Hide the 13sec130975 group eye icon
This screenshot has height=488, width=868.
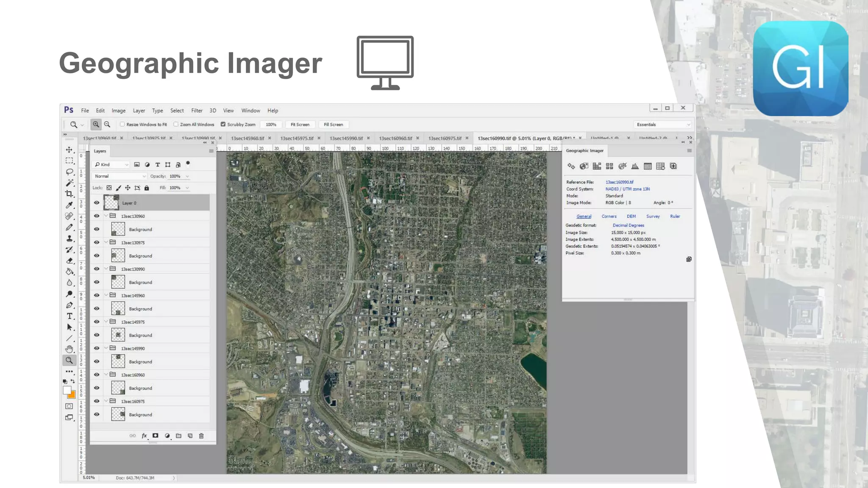(x=97, y=242)
